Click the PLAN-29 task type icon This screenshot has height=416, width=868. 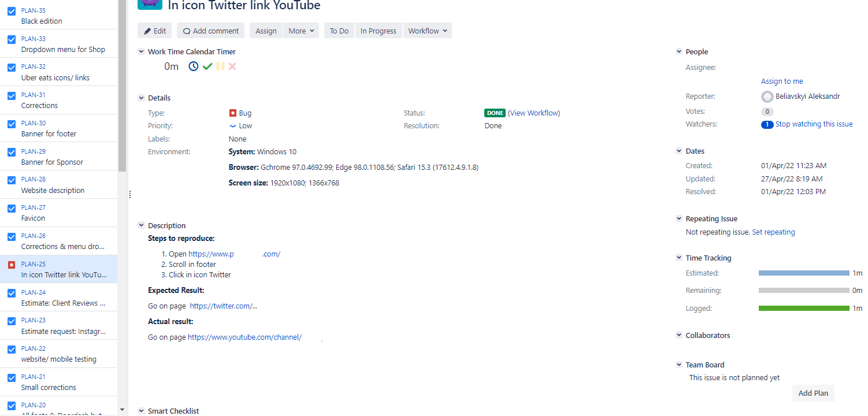12,152
